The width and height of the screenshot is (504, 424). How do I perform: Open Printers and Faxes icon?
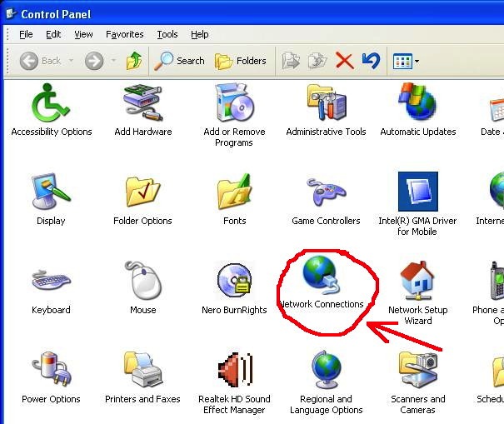tap(142, 372)
